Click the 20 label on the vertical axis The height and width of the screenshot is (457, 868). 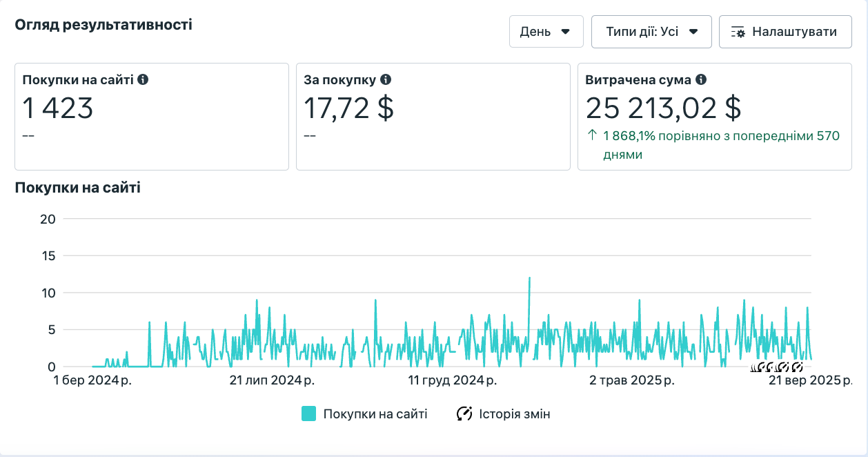[x=48, y=219]
